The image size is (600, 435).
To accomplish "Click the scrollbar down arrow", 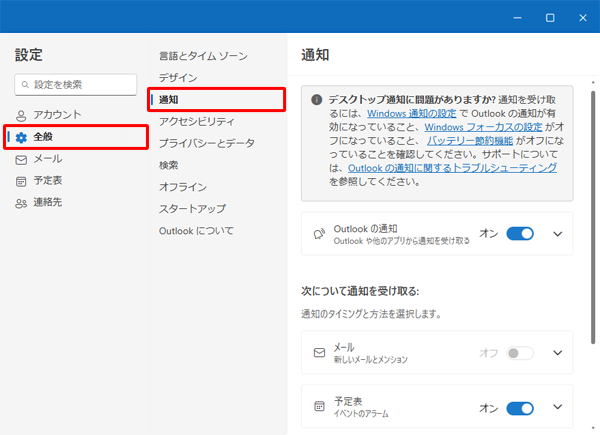I will pyautogui.click(x=593, y=428).
